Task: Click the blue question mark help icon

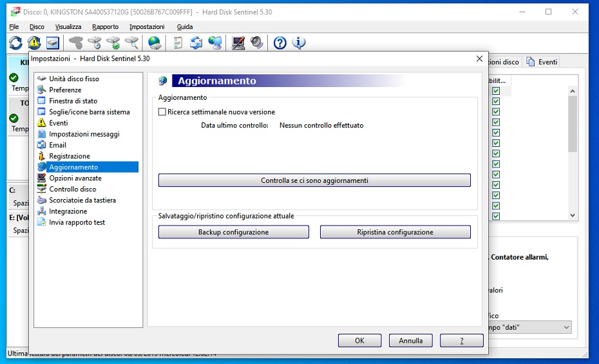Action: [280, 43]
